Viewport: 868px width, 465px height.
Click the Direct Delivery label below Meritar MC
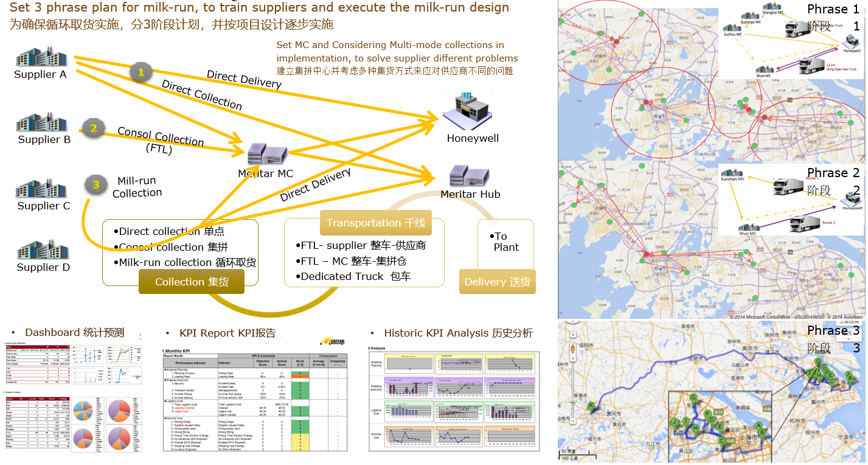click(x=315, y=184)
